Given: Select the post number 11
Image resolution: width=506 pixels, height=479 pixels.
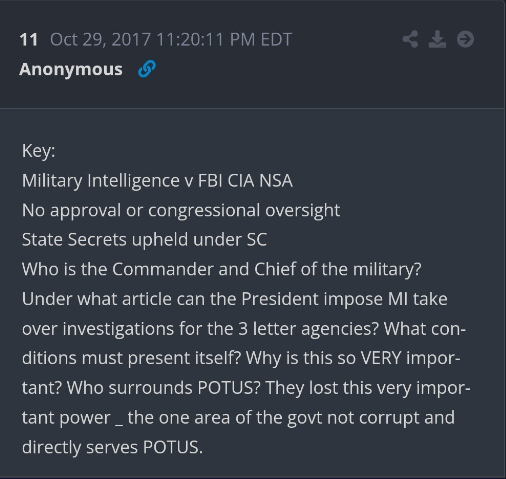Looking at the screenshot, I should pyautogui.click(x=28, y=40).
